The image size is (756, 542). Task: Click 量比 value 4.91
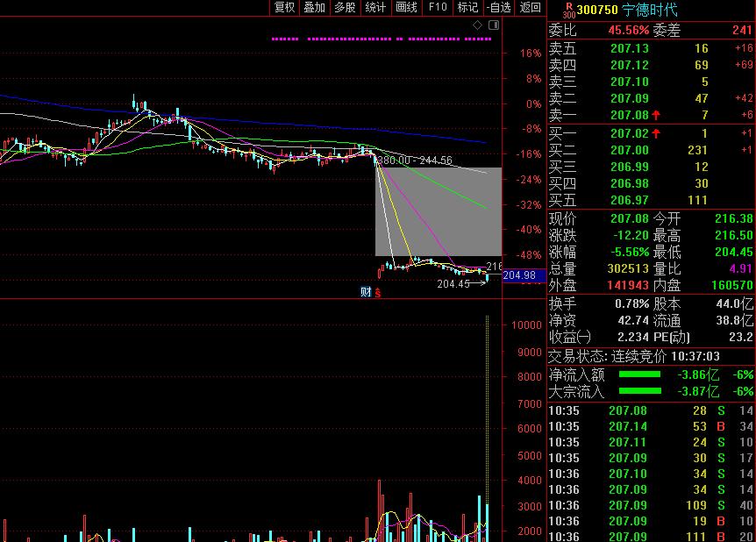pyautogui.click(x=740, y=268)
